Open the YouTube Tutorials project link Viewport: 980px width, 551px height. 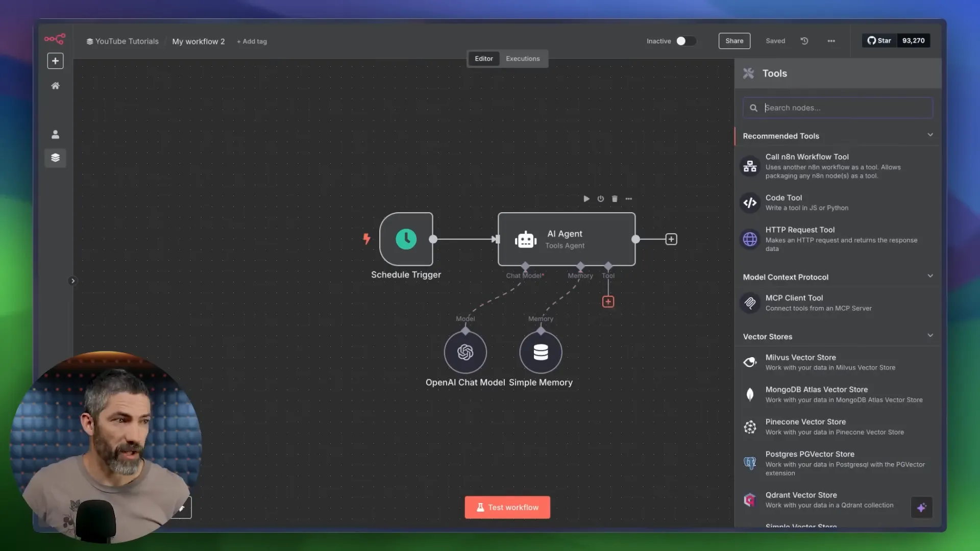tap(122, 41)
